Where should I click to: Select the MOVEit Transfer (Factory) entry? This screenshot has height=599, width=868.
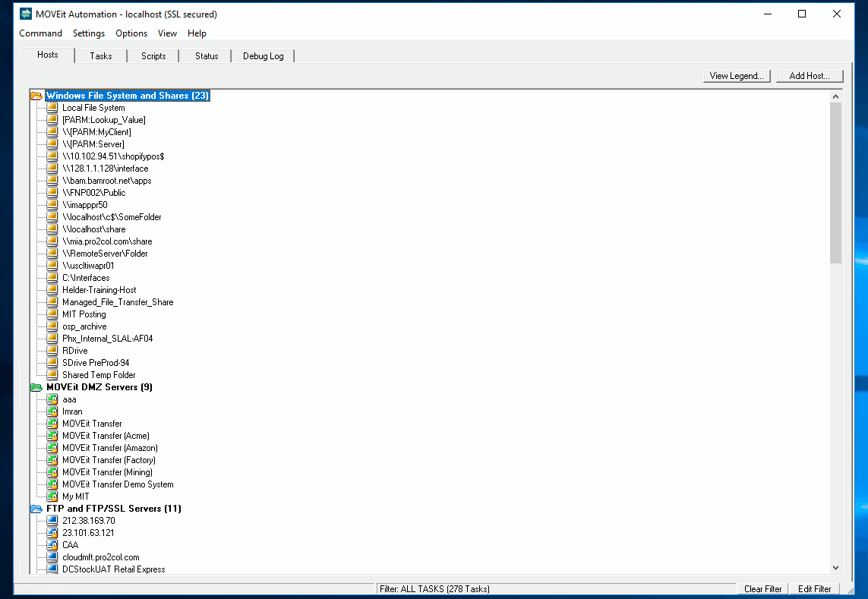109,461
